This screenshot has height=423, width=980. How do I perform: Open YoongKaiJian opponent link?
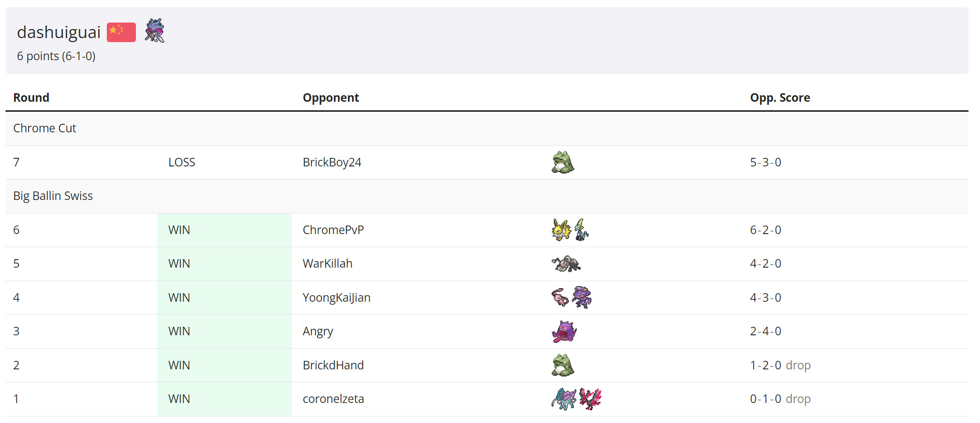coord(336,298)
